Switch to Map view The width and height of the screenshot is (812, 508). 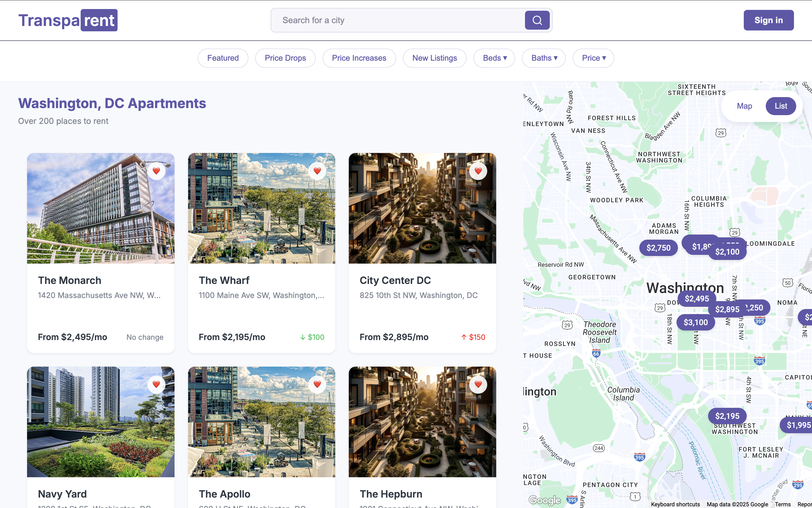click(744, 106)
